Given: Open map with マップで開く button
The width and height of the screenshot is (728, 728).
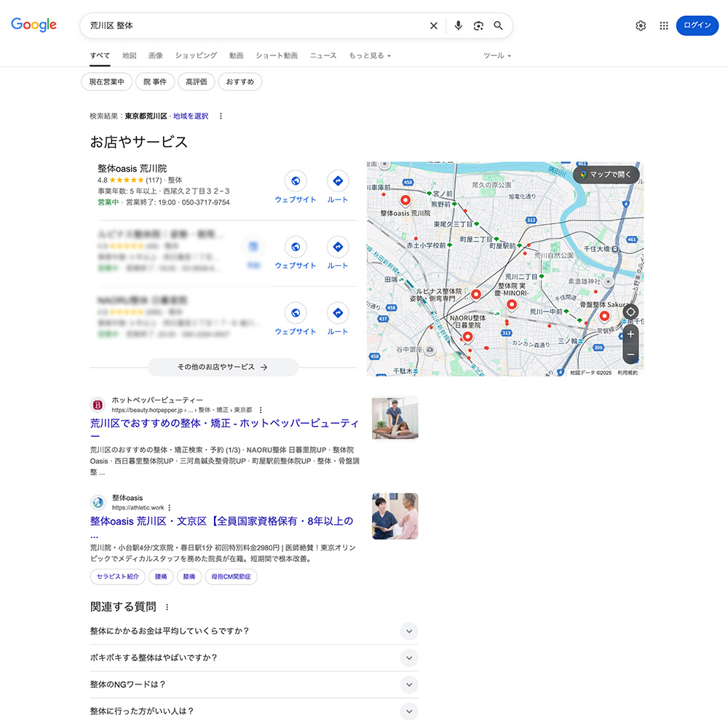Looking at the screenshot, I should (x=606, y=175).
